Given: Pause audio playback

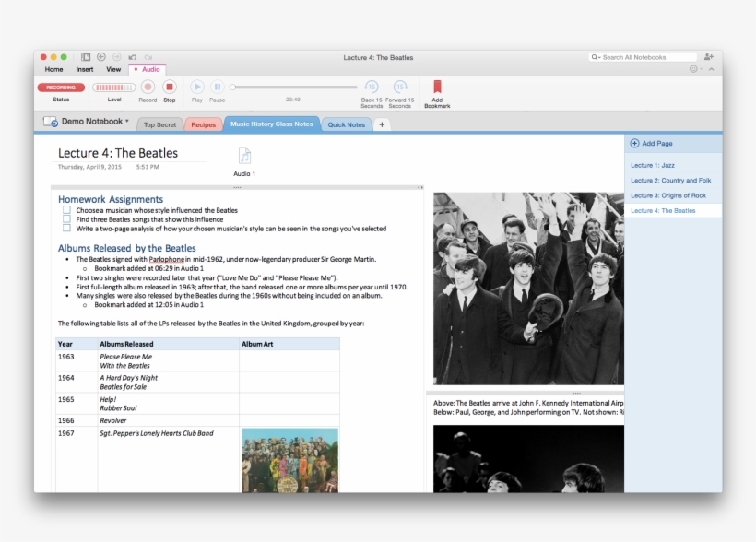Looking at the screenshot, I should (x=216, y=88).
